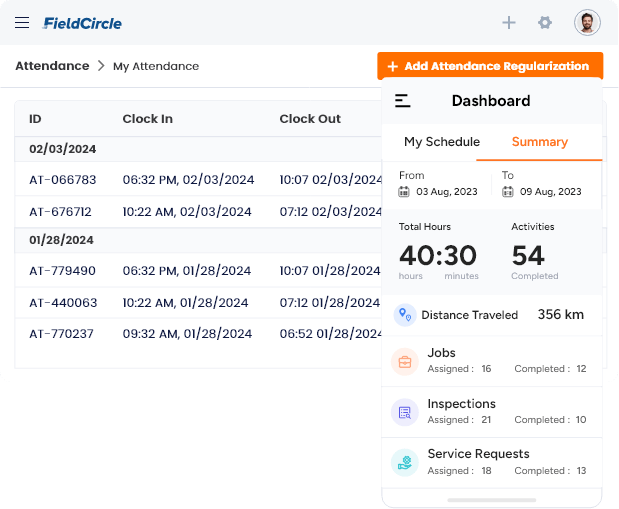Click clock-out 10:07 02/03/2024
Image resolution: width=619 pixels, height=509 pixels.
330,180
